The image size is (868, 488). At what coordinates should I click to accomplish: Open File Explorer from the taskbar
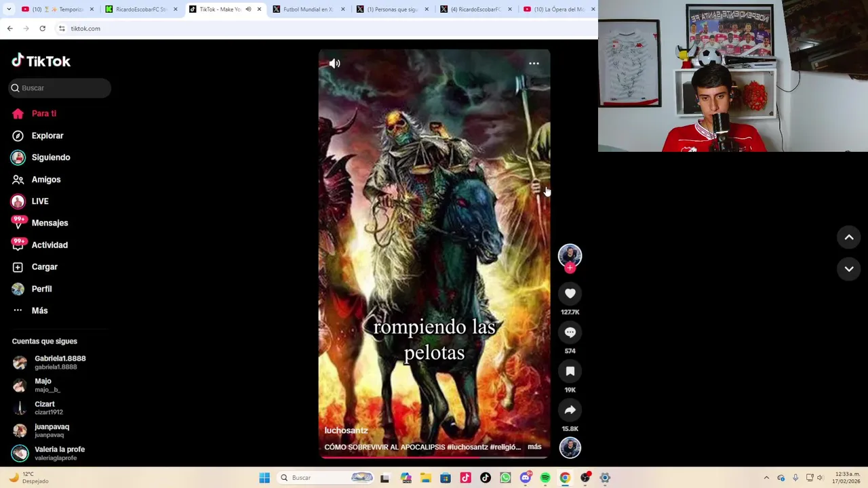coord(425,478)
